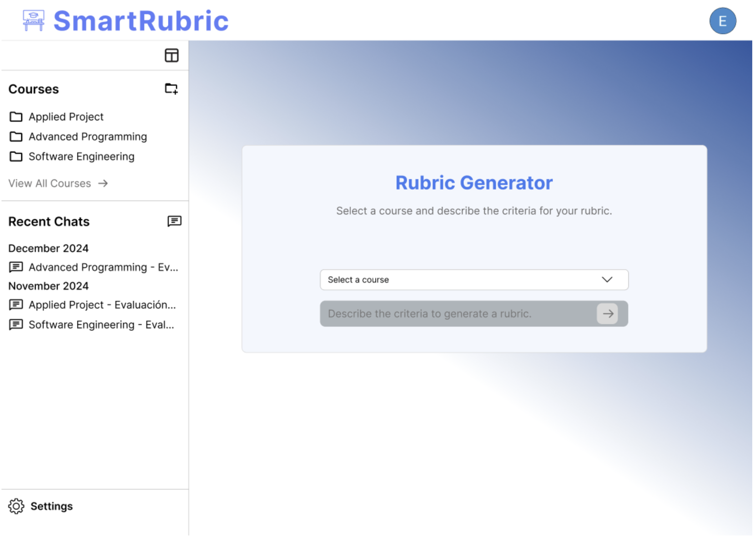
Task: Start a new chat via Recent Chats icon
Action: (174, 221)
